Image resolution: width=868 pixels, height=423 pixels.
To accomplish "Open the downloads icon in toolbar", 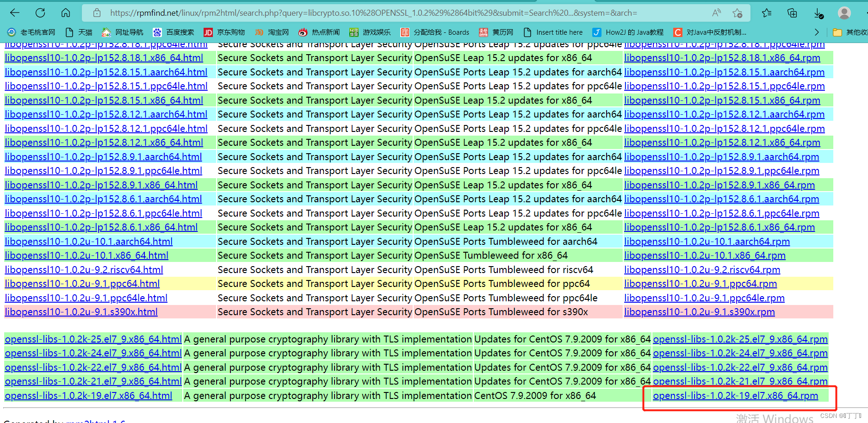I will pyautogui.click(x=818, y=13).
